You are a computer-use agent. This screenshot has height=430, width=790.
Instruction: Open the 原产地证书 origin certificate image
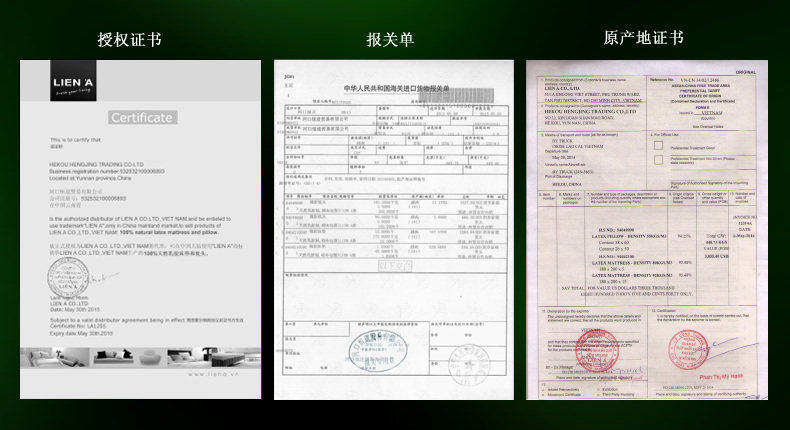647,230
